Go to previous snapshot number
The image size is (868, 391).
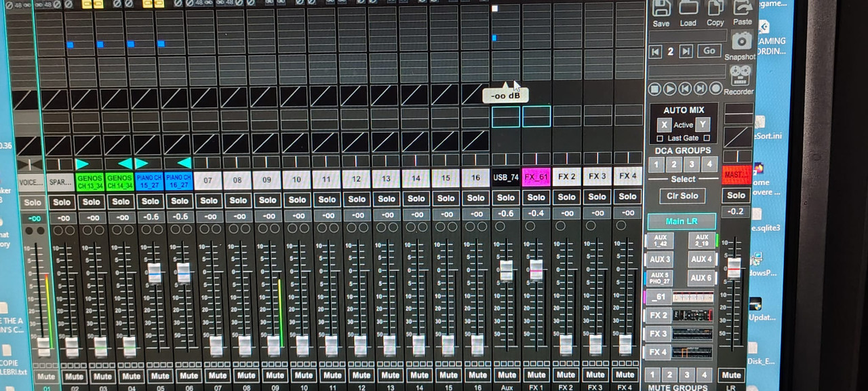[655, 51]
